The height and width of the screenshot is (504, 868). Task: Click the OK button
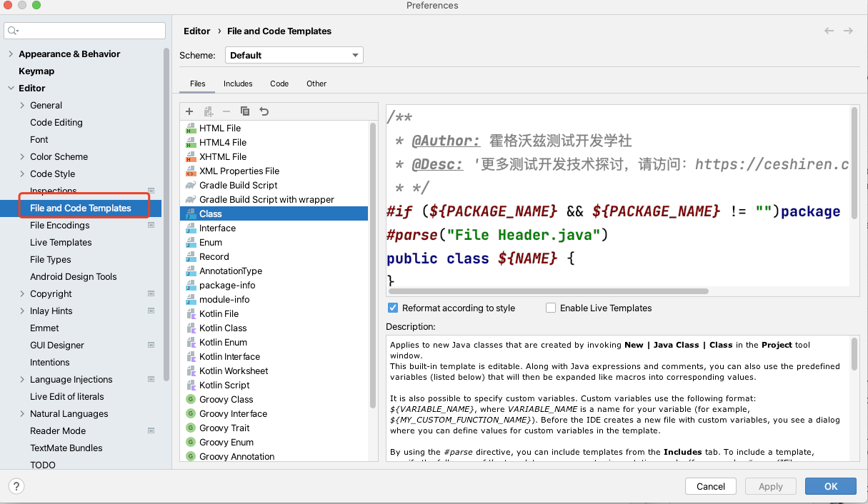(830, 486)
